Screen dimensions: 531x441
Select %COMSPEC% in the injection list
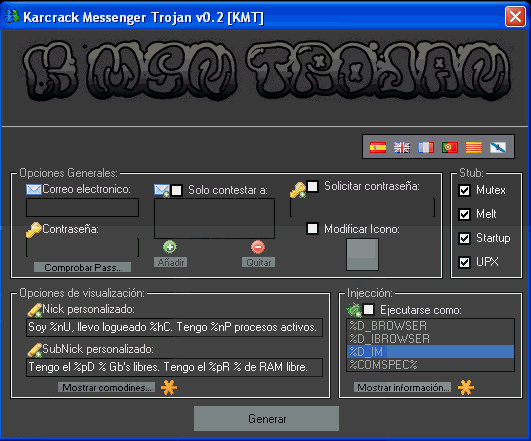[x=430, y=365]
